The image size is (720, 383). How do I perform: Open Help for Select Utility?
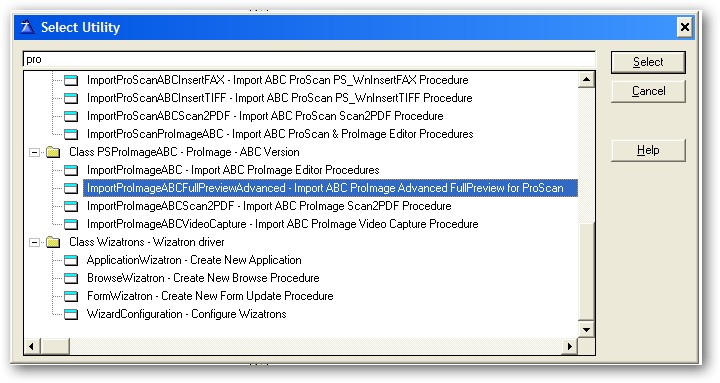click(648, 150)
